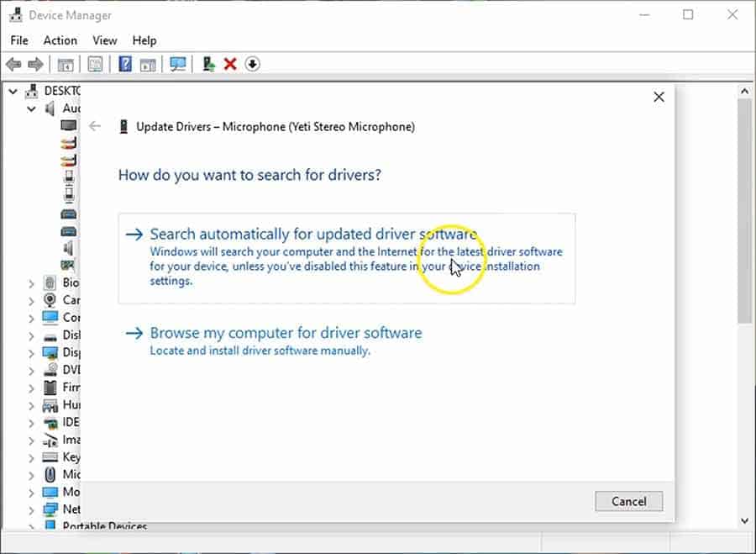The image size is (756, 554).
Task: Select the 'Portable Devices' tree label
Action: (105, 525)
